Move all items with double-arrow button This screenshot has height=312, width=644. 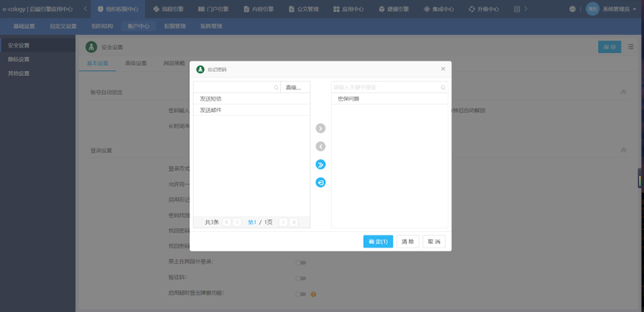click(x=320, y=164)
